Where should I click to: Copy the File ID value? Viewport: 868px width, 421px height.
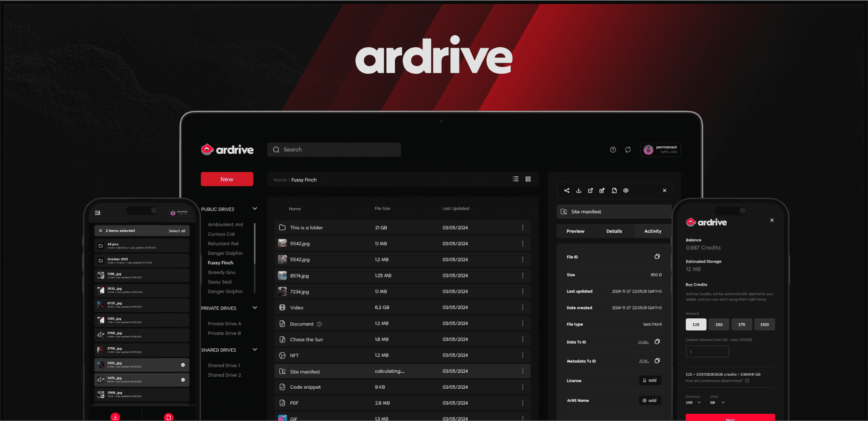pyautogui.click(x=657, y=257)
